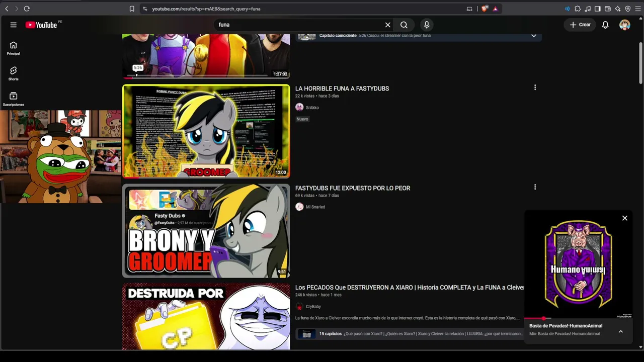This screenshot has width=644, height=362.
Task: Click the scrollbar down arrow
Action: pos(640,347)
